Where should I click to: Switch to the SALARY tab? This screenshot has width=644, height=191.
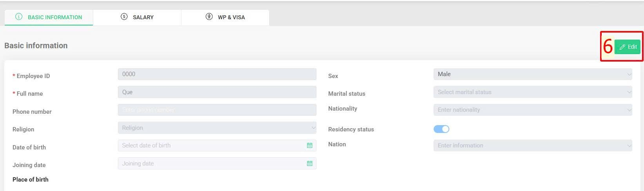137,17
